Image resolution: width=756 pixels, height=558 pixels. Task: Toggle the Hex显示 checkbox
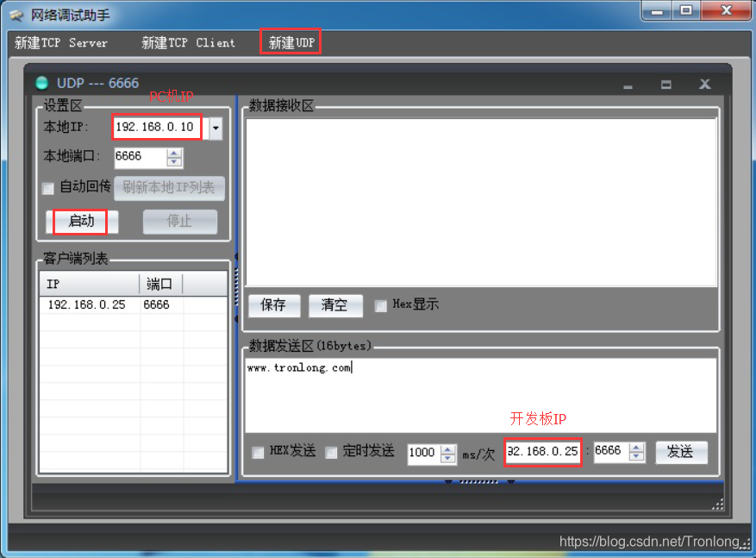click(381, 306)
